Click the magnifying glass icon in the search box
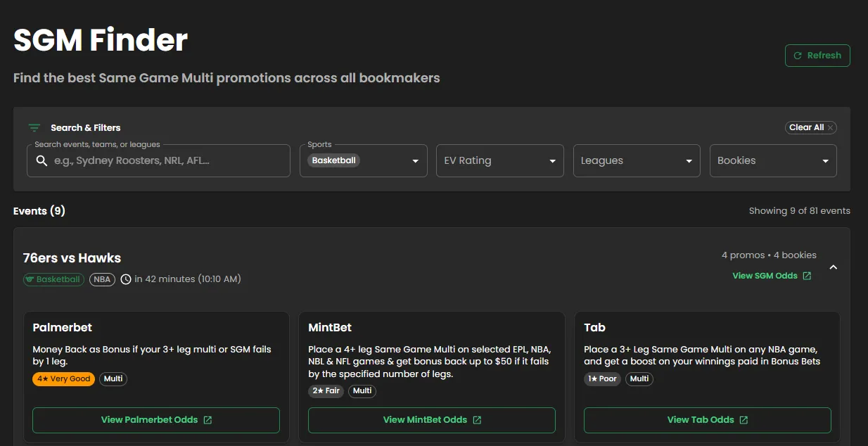This screenshot has height=446, width=868. (x=42, y=160)
